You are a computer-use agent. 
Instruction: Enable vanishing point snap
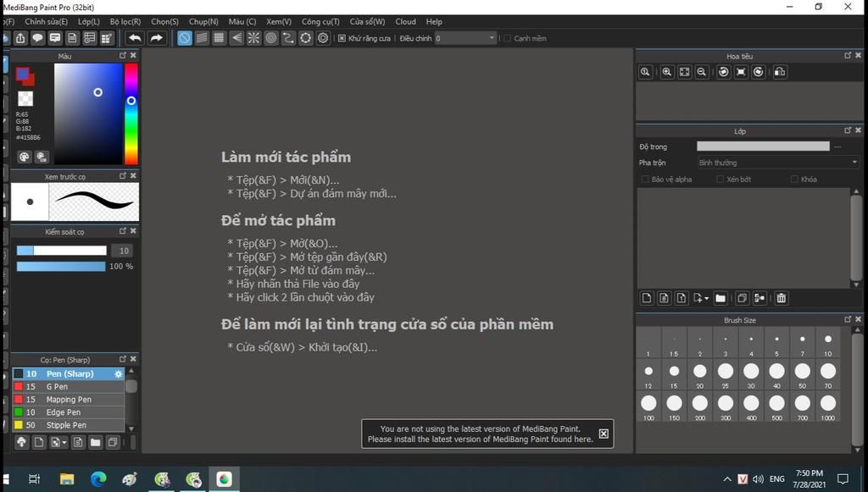pos(236,38)
